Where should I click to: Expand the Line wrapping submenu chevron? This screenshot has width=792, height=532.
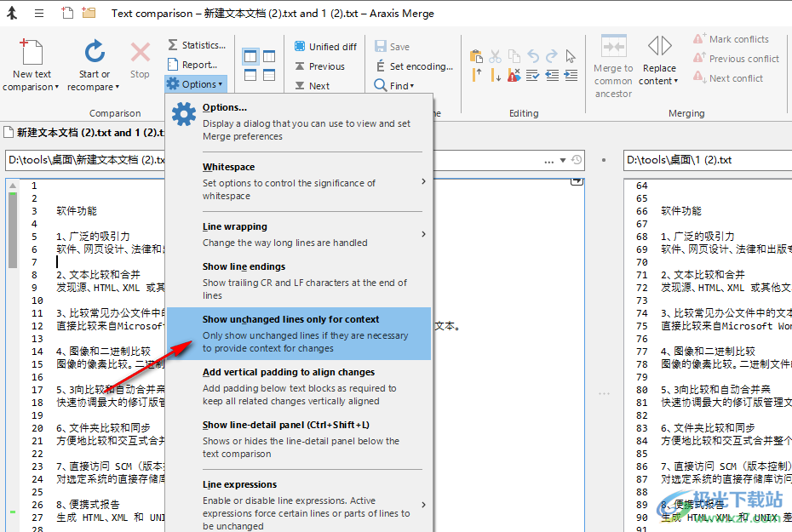click(424, 234)
